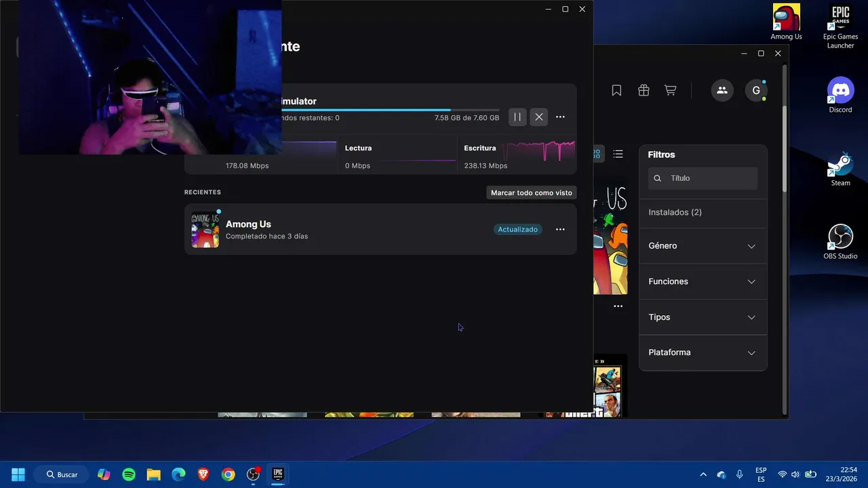The image size is (868, 488).
Task: Open the ESP ES language switcher
Action: (x=761, y=474)
